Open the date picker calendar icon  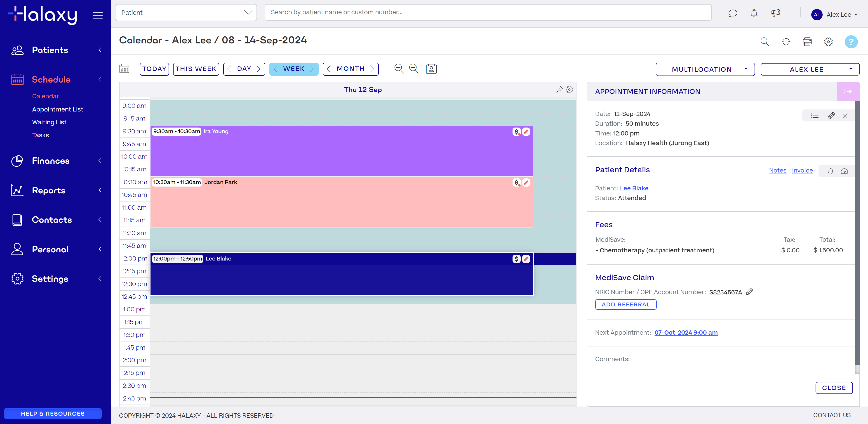pos(124,69)
